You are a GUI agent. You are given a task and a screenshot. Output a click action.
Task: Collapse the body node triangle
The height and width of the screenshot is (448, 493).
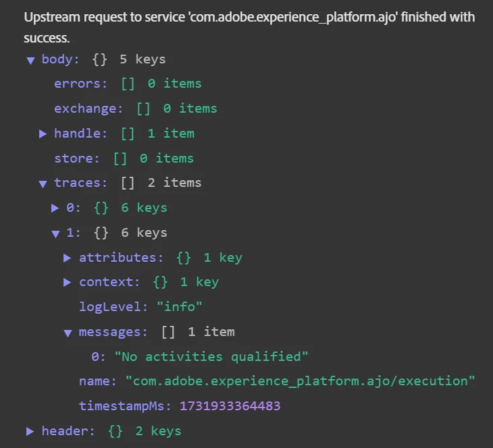coord(30,60)
